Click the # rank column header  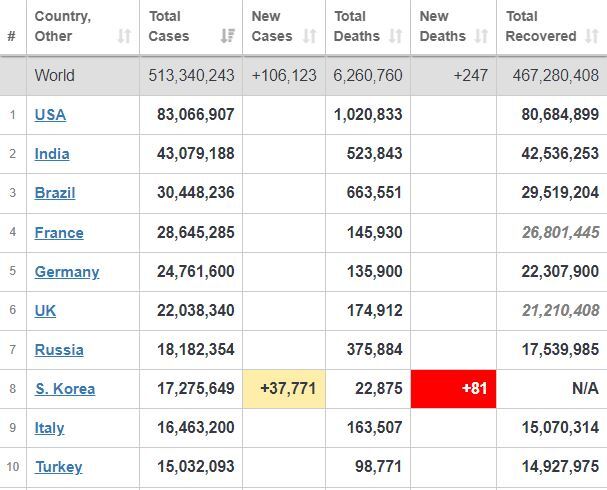[x=12, y=36]
